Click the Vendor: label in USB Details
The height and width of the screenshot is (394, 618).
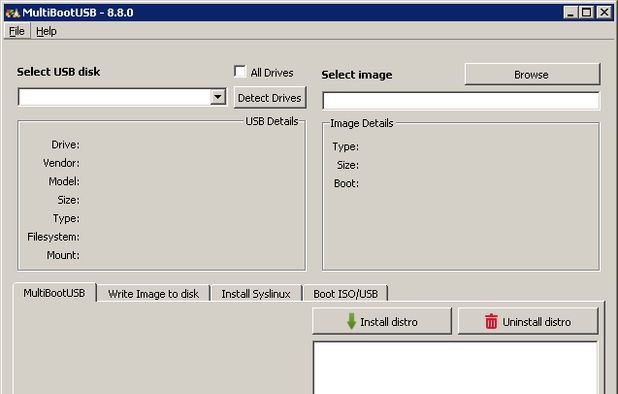[61, 163]
